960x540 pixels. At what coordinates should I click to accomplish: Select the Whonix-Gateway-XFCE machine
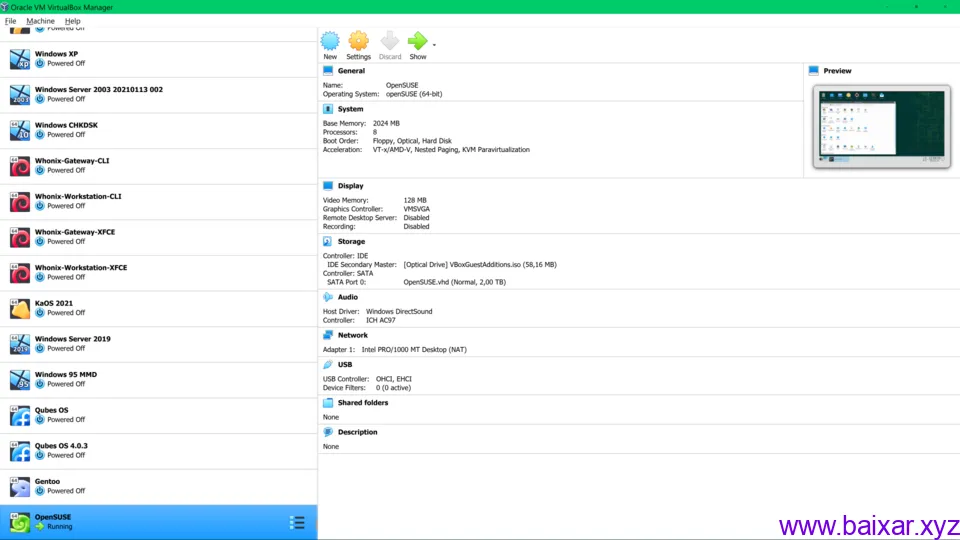(x=159, y=237)
